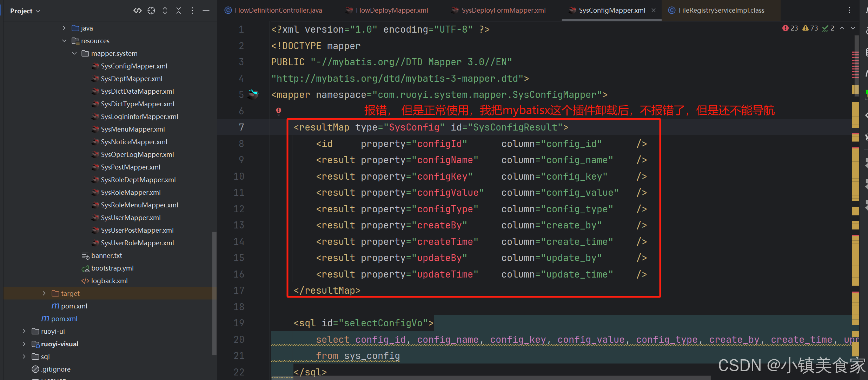Screen dimensions: 868x380
Task: Switch to FlowDeployMapper.xml tab
Action: [391, 11]
